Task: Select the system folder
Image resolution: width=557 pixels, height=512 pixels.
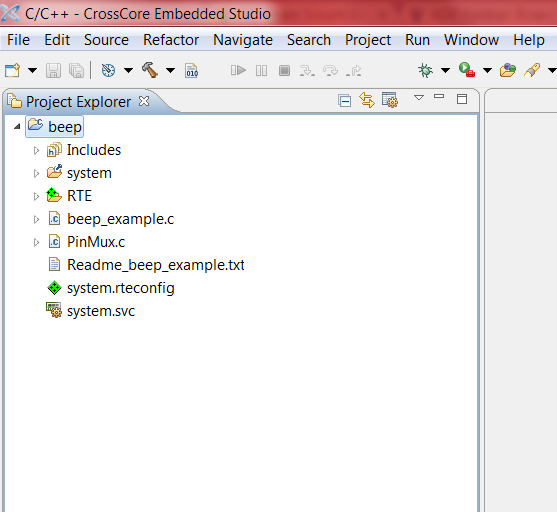Action: 79,173
